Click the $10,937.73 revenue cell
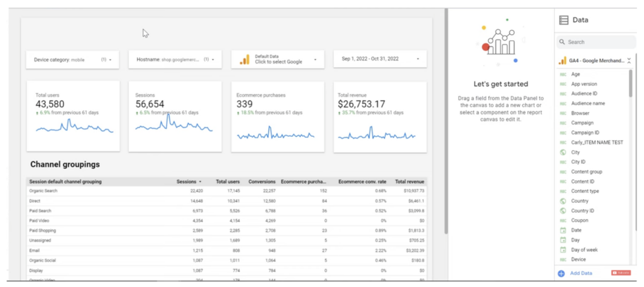This screenshot has width=644, height=287. (414, 191)
